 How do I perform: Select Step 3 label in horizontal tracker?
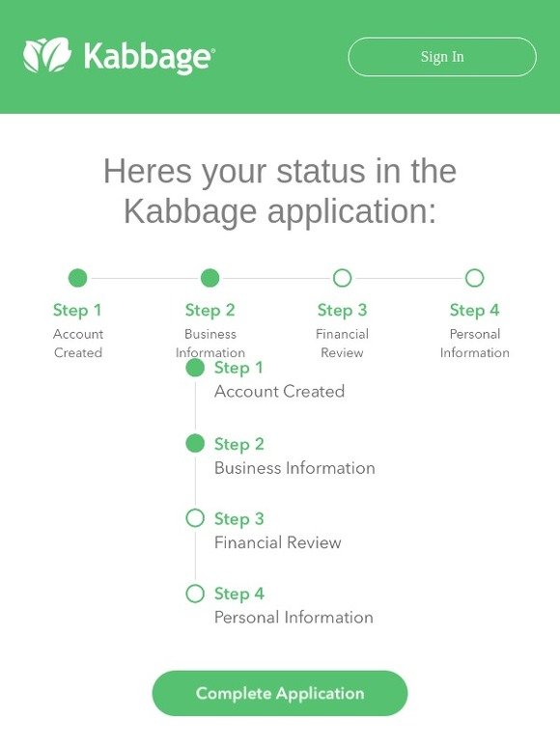[342, 310]
